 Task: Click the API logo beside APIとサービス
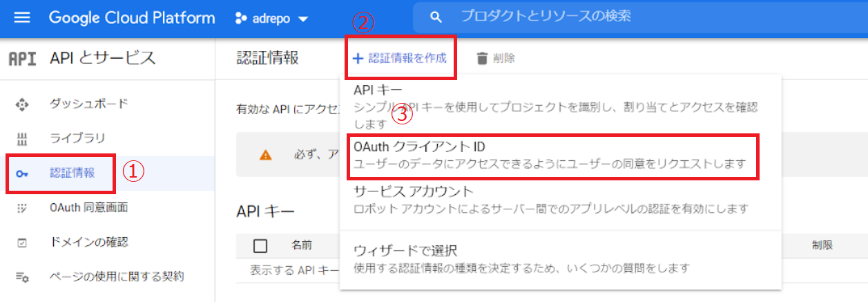click(x=21, y=59)
